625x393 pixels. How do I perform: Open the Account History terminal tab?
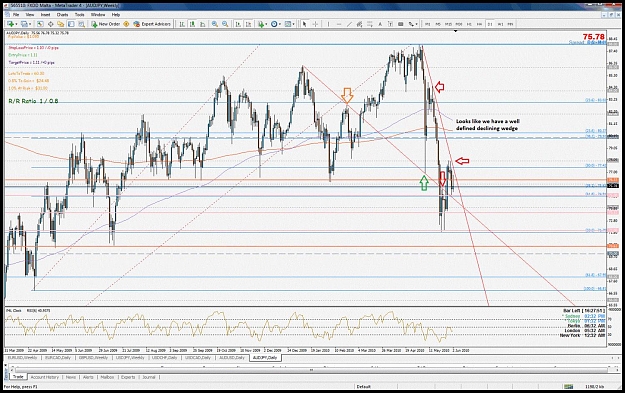45,377
